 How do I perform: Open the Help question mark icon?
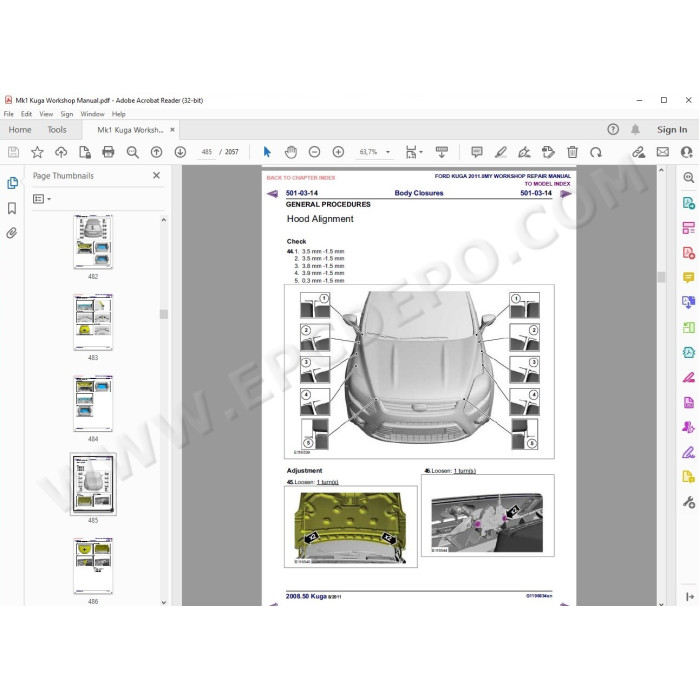coord(613,129)
